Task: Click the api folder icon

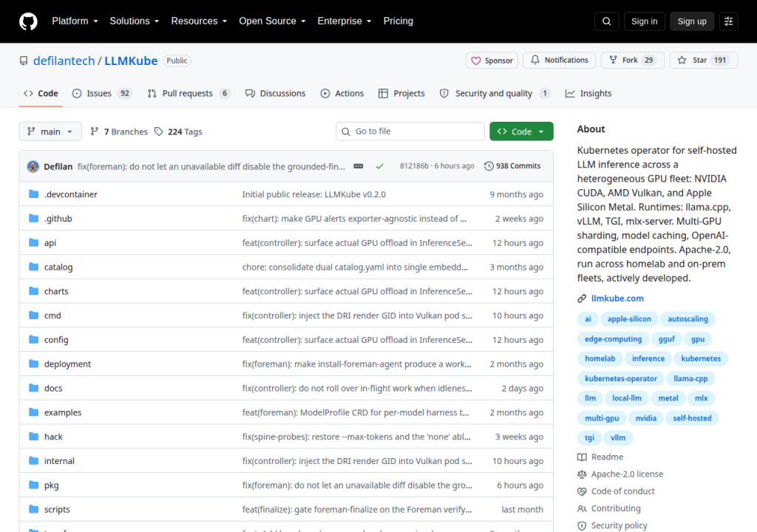Action: (33, 242)
